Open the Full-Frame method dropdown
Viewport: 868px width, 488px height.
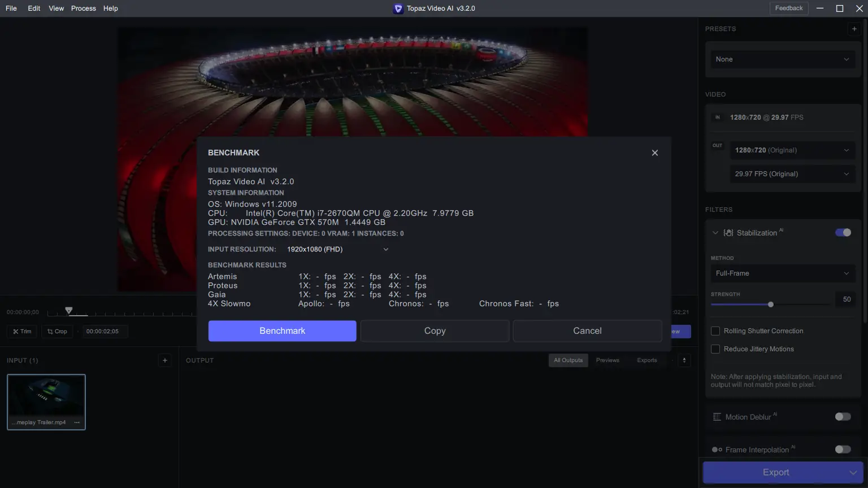(782, 273)
